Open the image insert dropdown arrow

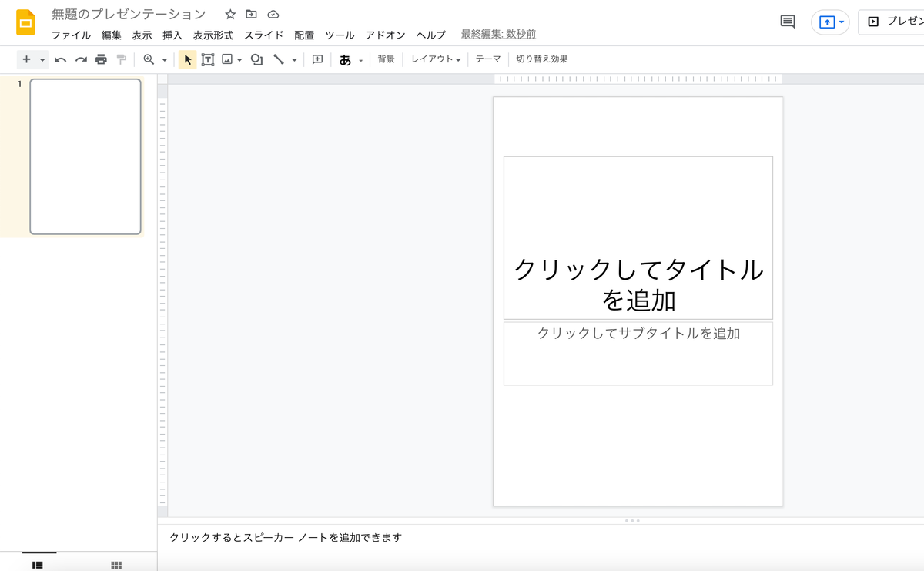240,59
